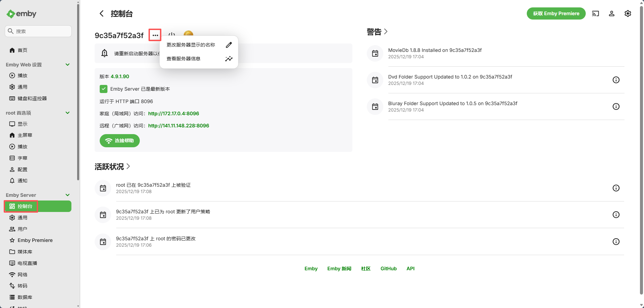Click the Emby Server 已是最新版本 checkmark
This screenshot has width=644, height=308.
[x=103, y=89]
